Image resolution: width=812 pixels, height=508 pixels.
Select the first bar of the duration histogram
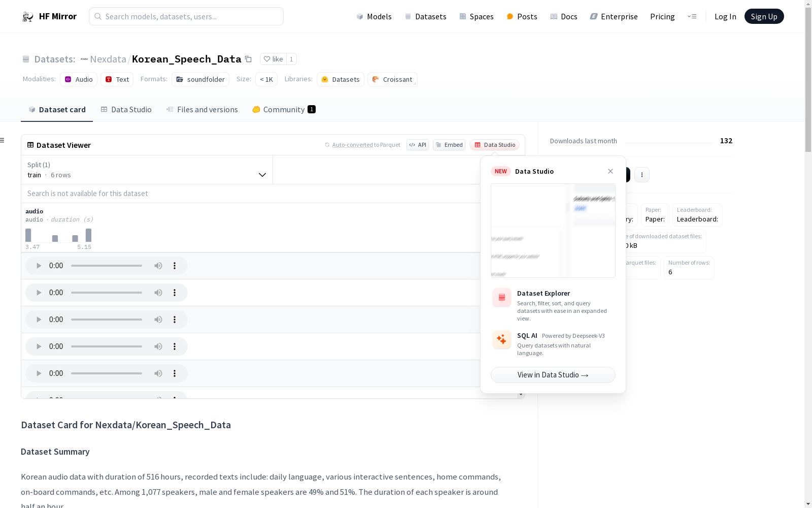28,235
